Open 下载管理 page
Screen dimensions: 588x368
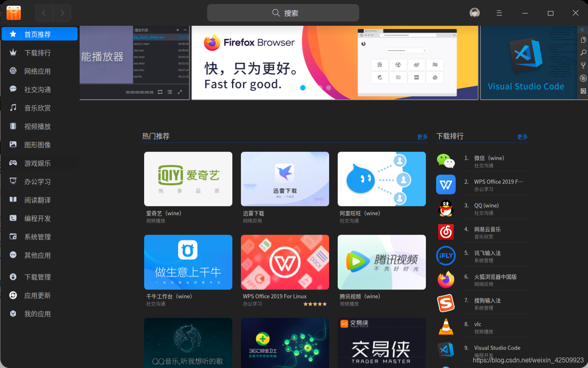[40, 277]
